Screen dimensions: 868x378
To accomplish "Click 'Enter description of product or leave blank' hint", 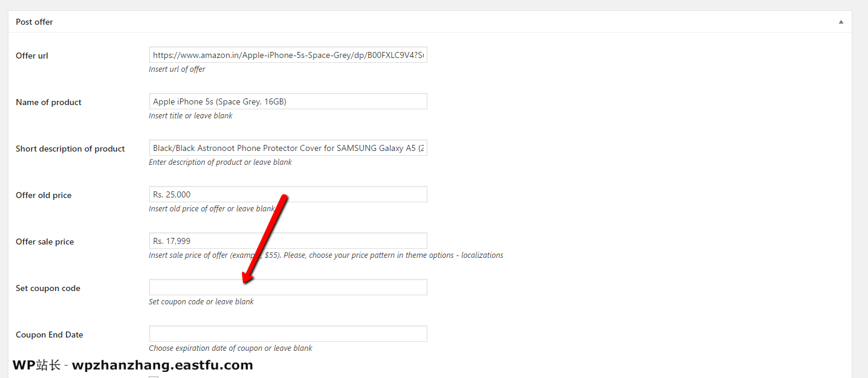I will click(220, 162).
